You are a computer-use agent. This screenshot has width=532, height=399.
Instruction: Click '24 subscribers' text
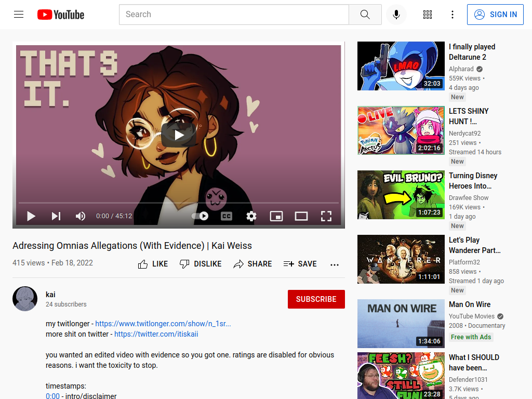(x=66, y=304)
